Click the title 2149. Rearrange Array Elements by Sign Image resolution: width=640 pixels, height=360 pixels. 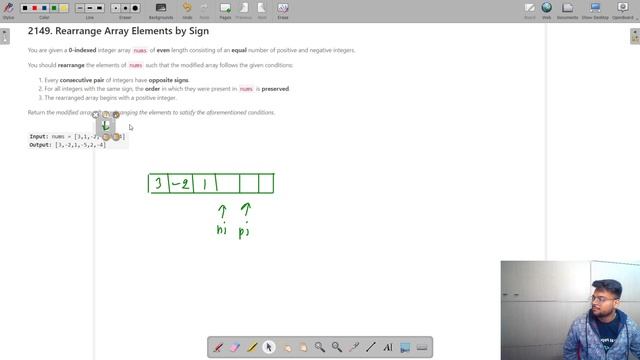click(x=118, y=31)
